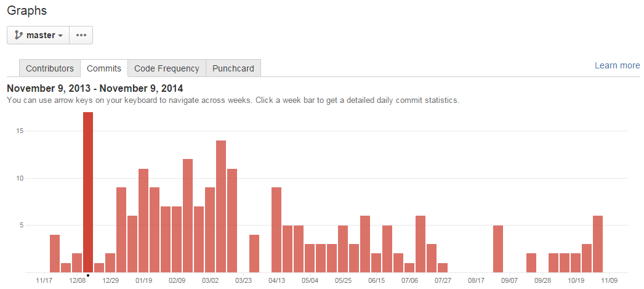Click the 14-commit bar right of 03/02

point(221,206)
